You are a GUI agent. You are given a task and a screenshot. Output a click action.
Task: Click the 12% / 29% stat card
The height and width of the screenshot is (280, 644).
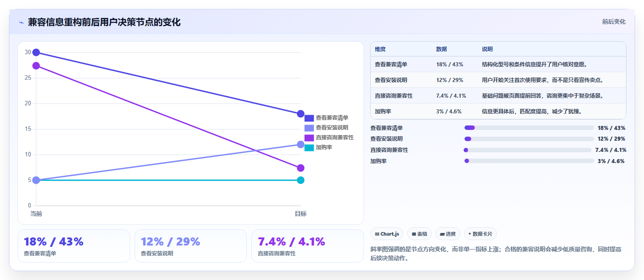(191, 246)
